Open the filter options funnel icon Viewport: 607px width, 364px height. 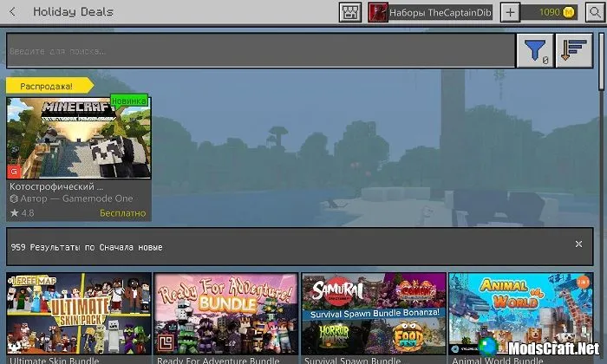[x=535, y=50]
